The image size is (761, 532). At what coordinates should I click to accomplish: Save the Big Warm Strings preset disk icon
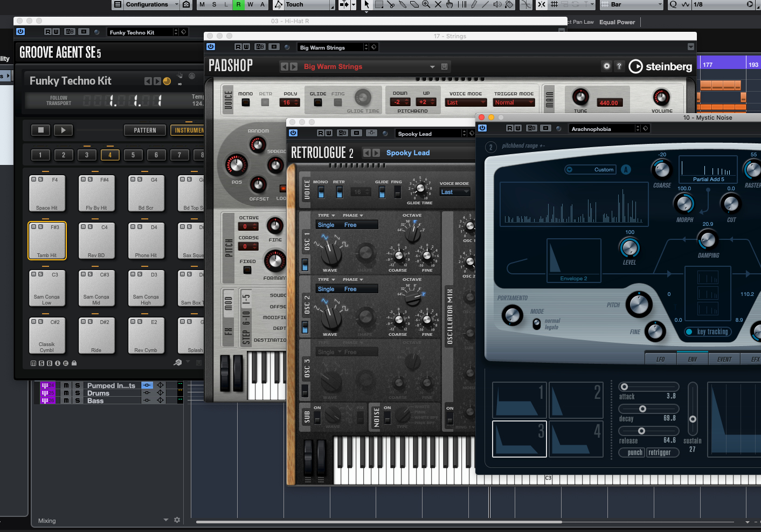tap(445, 66)
